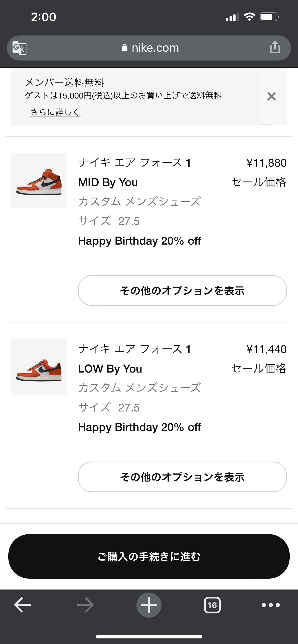Screen dimensions: 298x644
Task: Tap the ¥11,440 sale price
Action: 266,349
